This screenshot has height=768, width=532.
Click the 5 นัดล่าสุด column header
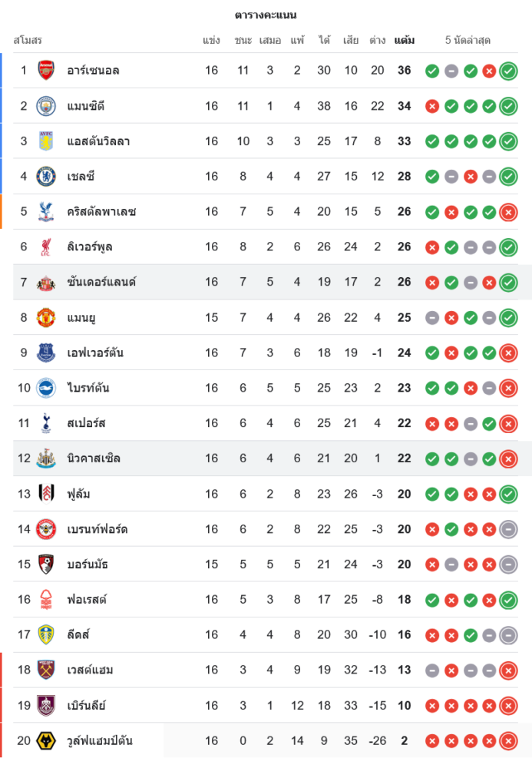pyautogui.click(x=468, y=40)
